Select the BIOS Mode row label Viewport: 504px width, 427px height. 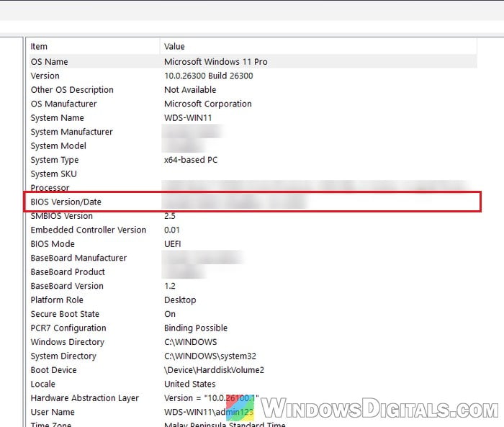point(53,244)
